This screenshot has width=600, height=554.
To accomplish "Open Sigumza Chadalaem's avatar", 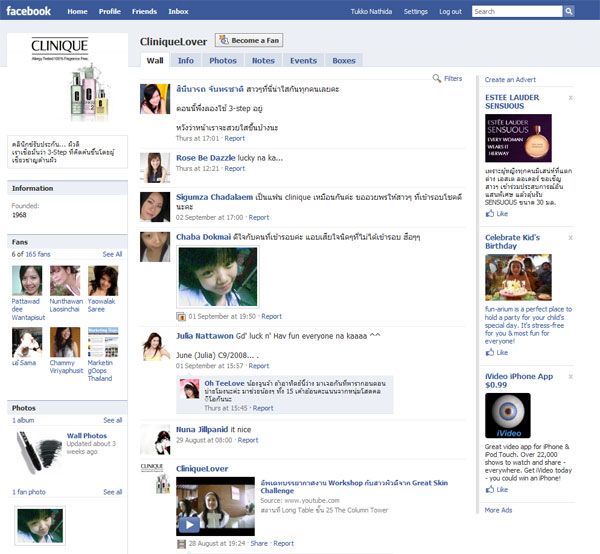I will (155, 207).
